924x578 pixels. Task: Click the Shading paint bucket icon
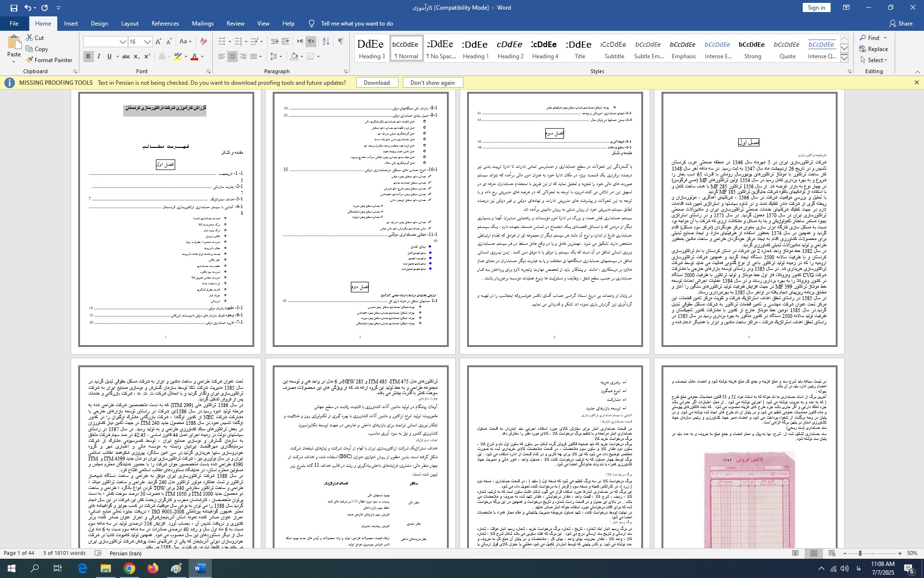pyautogui.click(x=294, y=57)
